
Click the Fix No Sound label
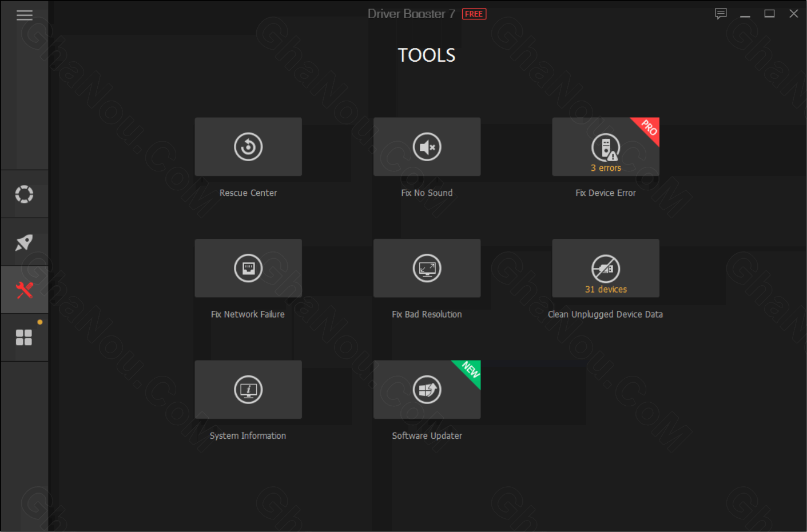[427, 193]
